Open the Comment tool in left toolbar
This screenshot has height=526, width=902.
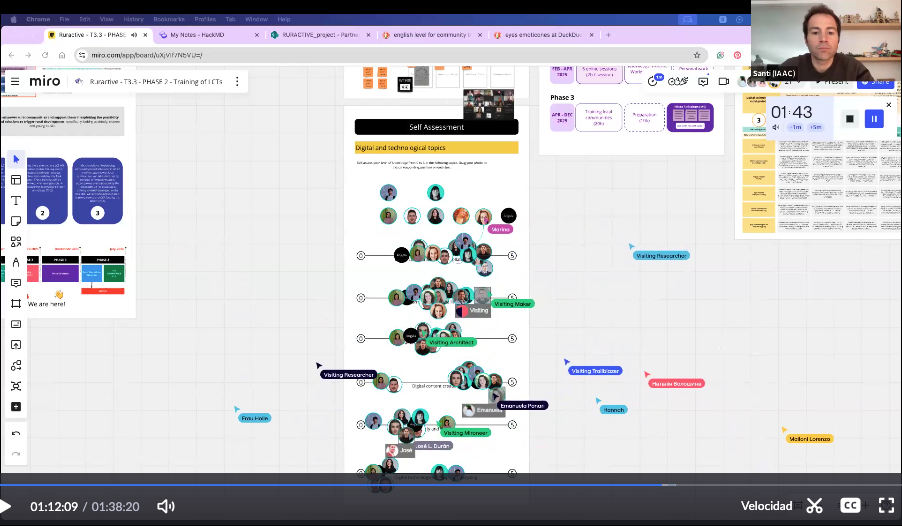(16, 283)
